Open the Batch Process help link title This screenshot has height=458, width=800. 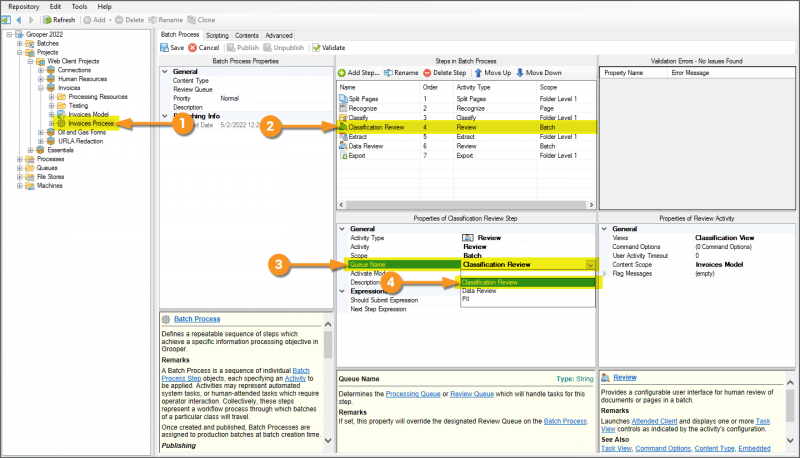tap(197, 319)
